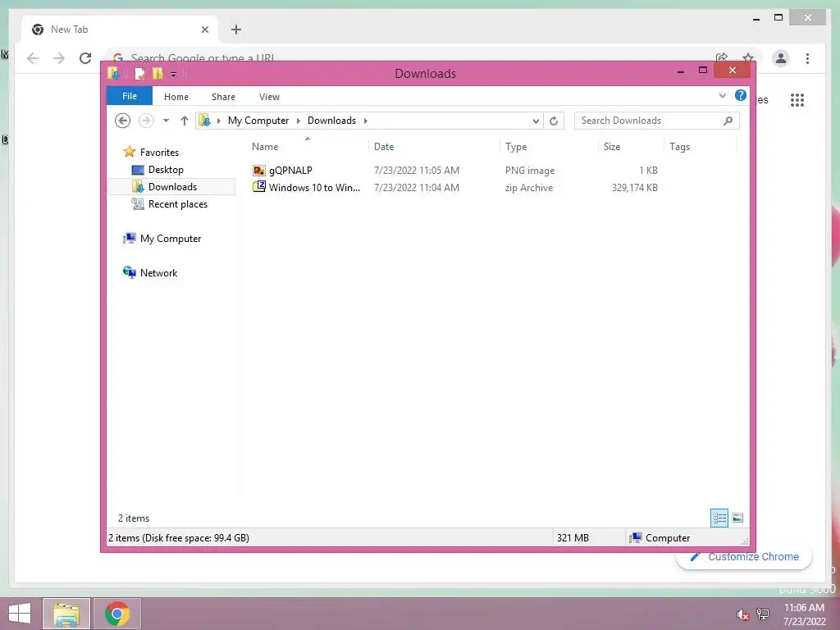Click the blue Help question mark icon
840x630 pixels.
[741, 95]
